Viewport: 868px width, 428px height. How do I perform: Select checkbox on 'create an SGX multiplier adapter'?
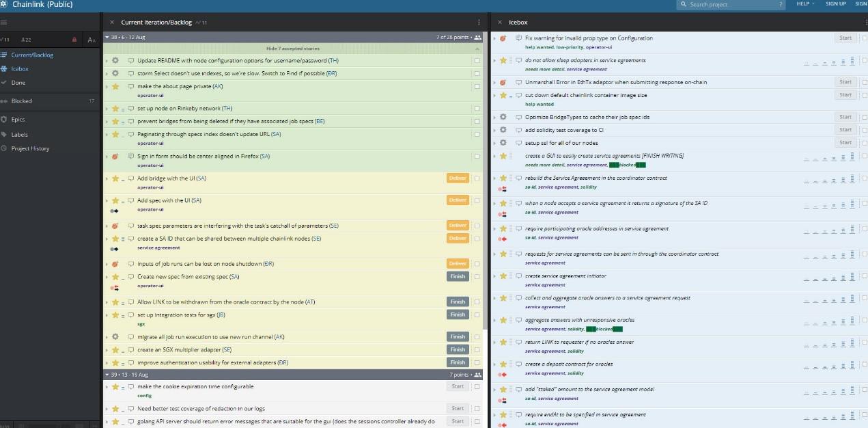(x=477, y=349)
